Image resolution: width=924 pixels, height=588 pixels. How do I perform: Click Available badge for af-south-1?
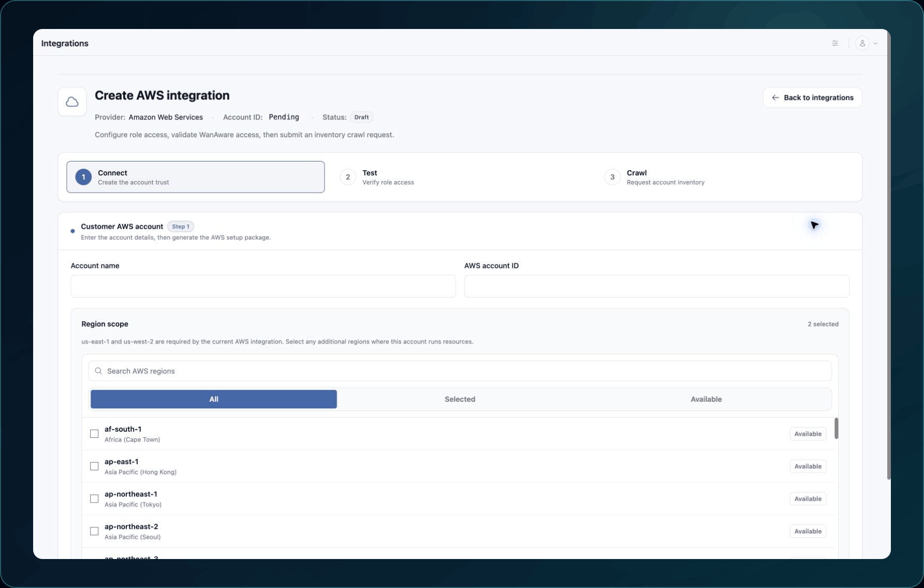coord(808,434)
